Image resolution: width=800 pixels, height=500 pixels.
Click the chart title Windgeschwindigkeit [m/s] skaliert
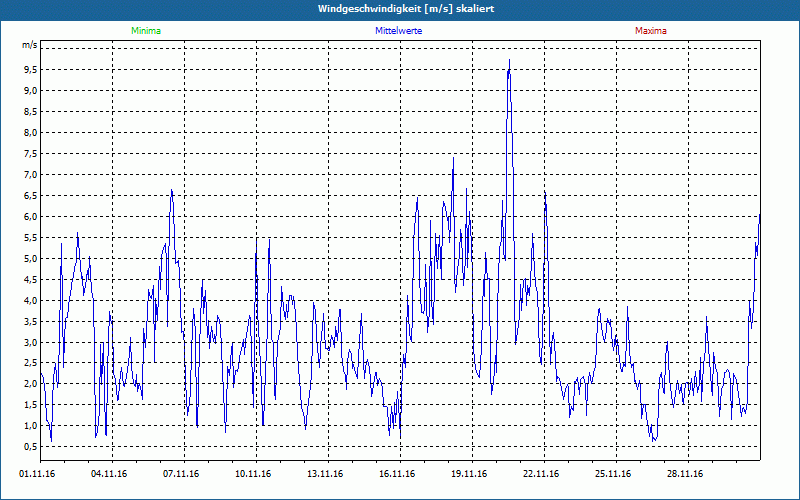coord(406,9)
